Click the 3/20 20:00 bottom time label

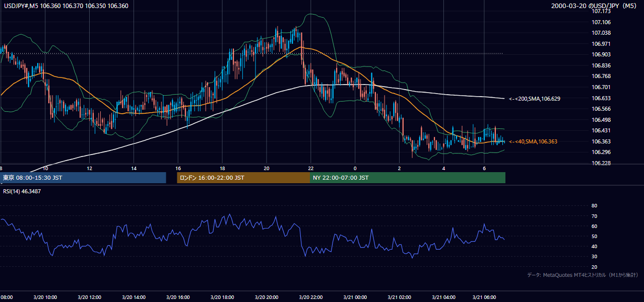[267, 297]
